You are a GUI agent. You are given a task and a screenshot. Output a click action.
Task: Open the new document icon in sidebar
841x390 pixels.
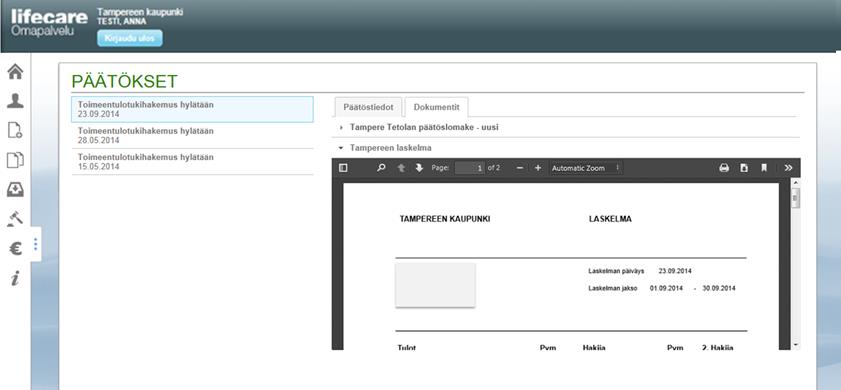pos(15,130)
